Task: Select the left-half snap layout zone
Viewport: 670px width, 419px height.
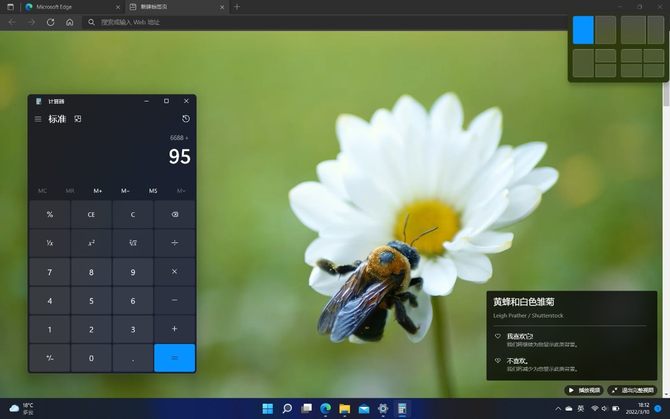Action: (x=583, y=30)
